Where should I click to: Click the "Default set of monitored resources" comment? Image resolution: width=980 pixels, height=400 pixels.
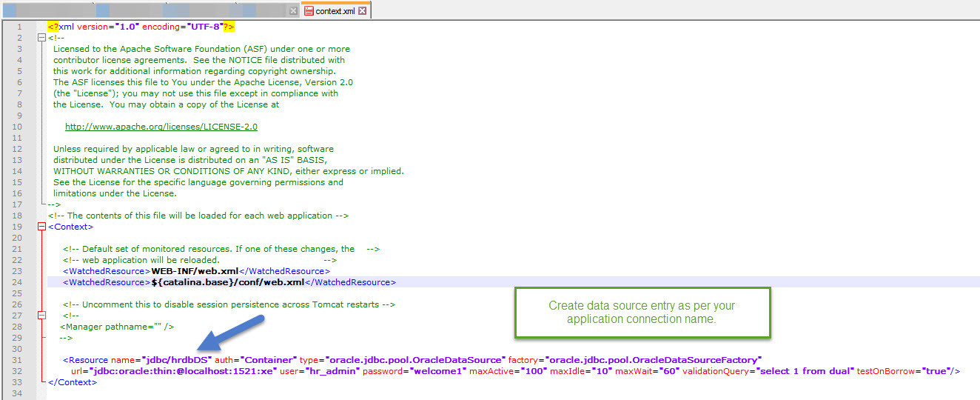[x=221, y=249]
